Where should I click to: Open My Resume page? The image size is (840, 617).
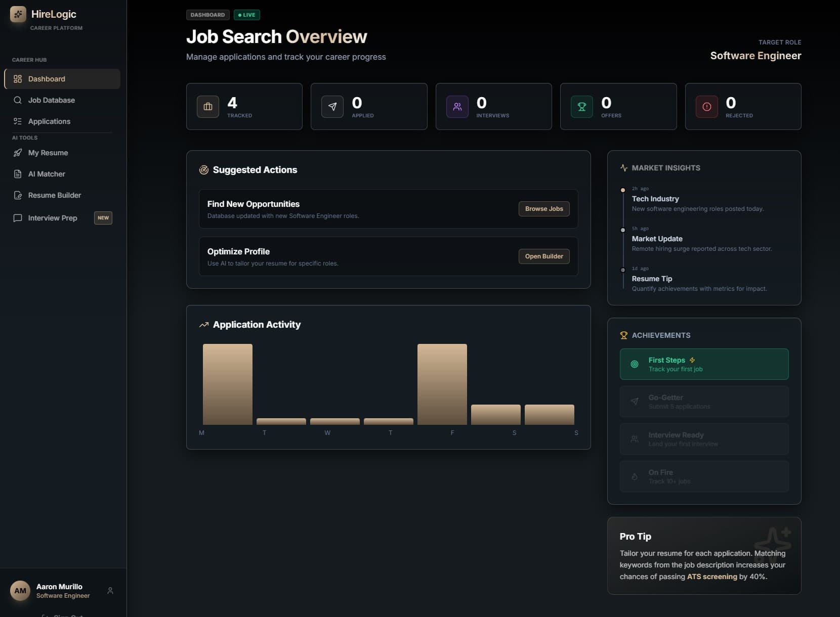click(48, 153)
